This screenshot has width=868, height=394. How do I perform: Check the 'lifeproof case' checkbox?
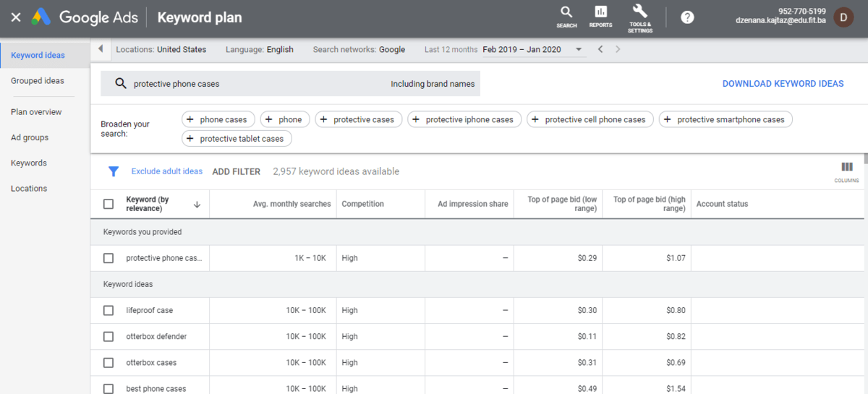[109, 310]
